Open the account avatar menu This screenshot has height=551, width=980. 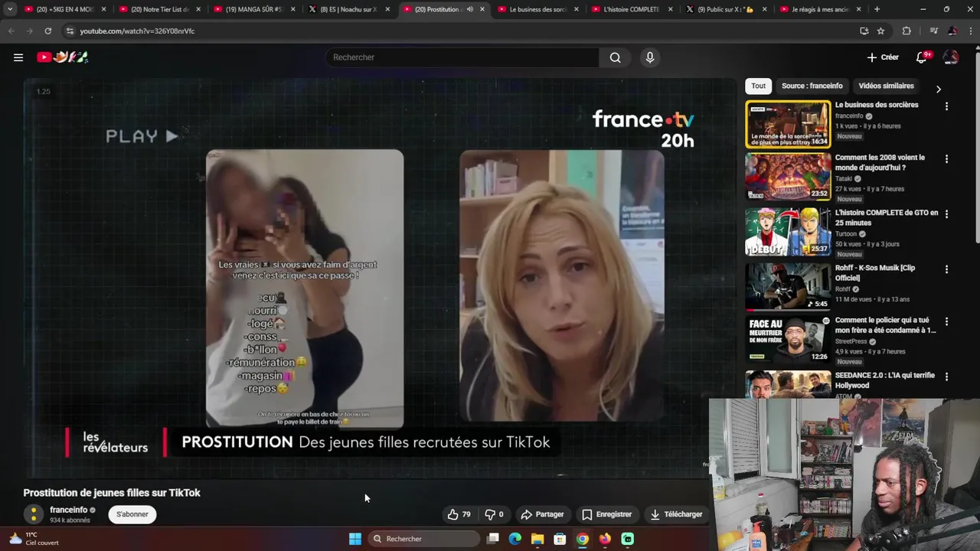[x=951, y=57]
